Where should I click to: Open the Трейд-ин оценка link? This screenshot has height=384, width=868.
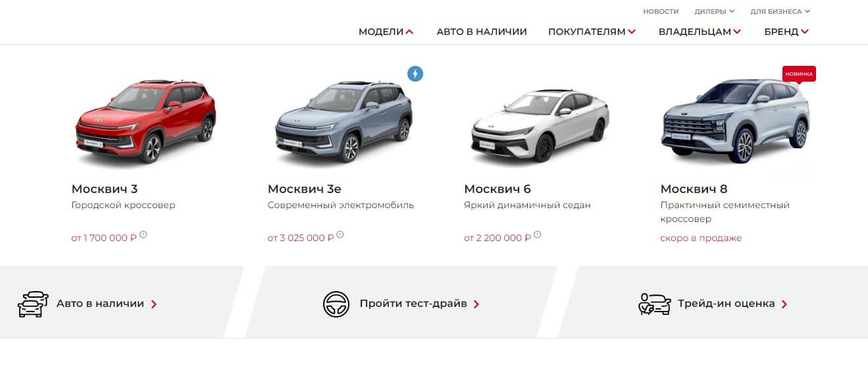(732, 304)
